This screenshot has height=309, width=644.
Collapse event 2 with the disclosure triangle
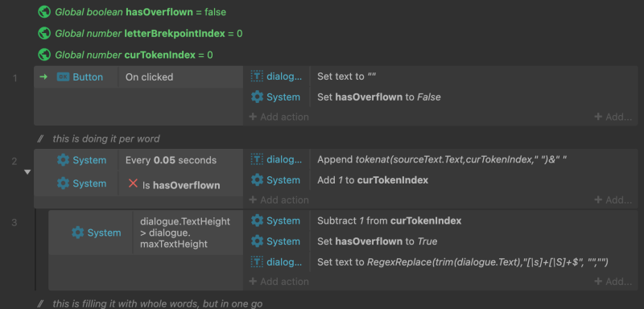pos(27,172)
